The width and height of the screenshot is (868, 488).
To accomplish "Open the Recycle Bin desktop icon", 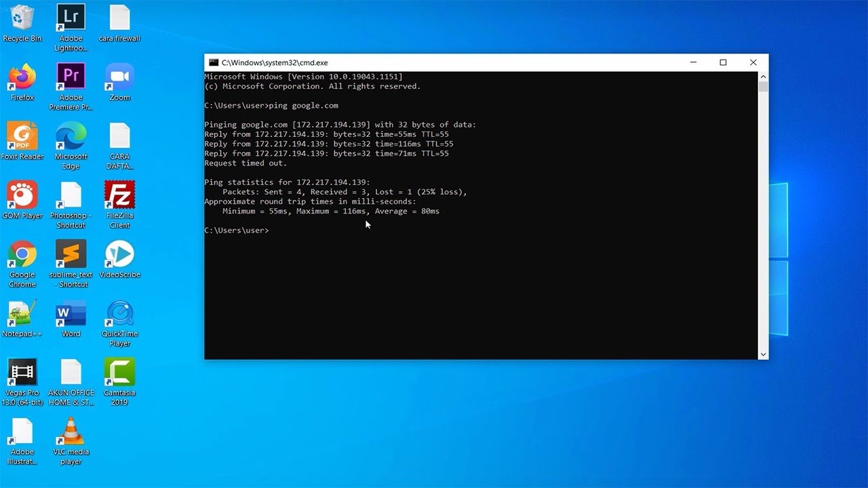I will pos(22,24).
